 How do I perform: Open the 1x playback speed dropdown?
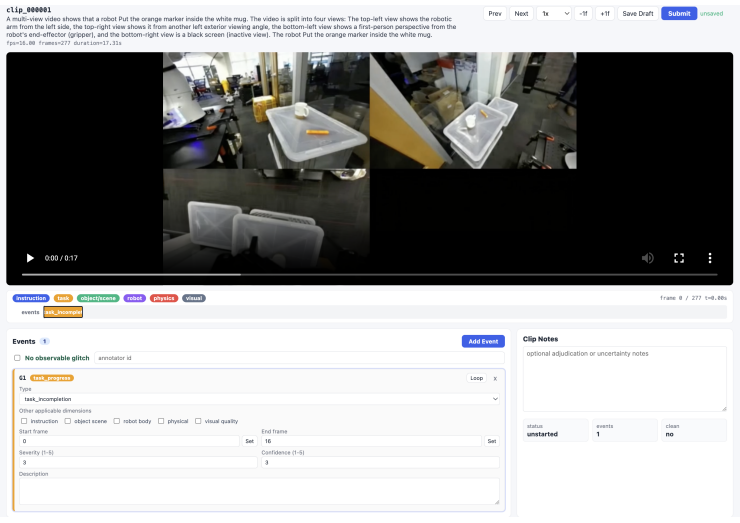tap(554, 14)
